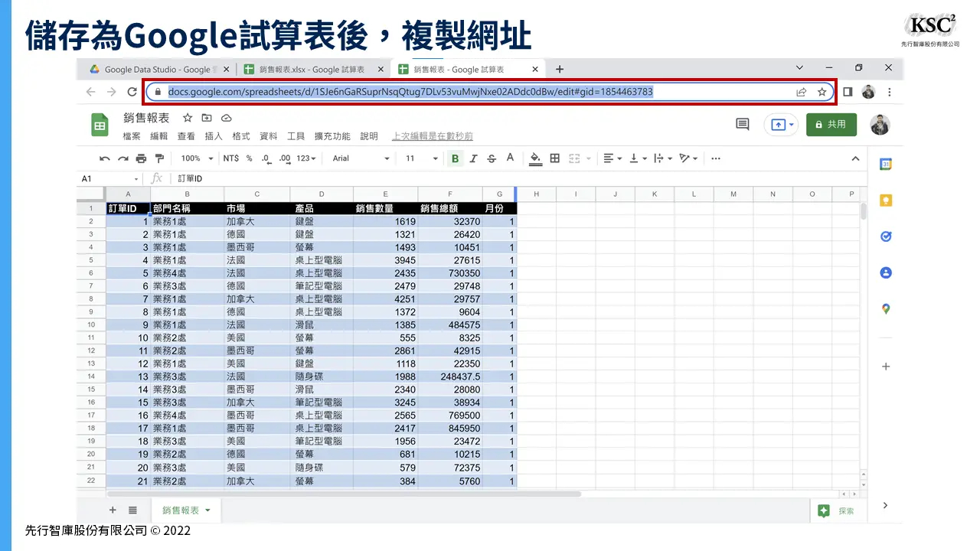Click the undo icon in toolbar
980x551 pixels.
coord(105,158)
